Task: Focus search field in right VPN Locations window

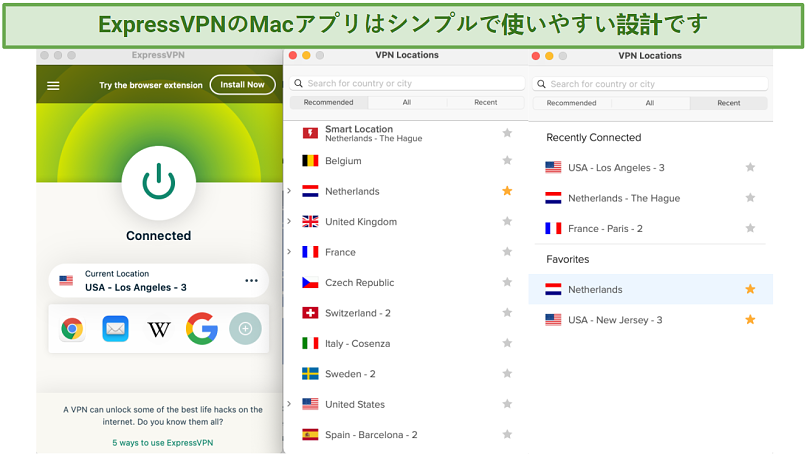Action: (650, 84)
